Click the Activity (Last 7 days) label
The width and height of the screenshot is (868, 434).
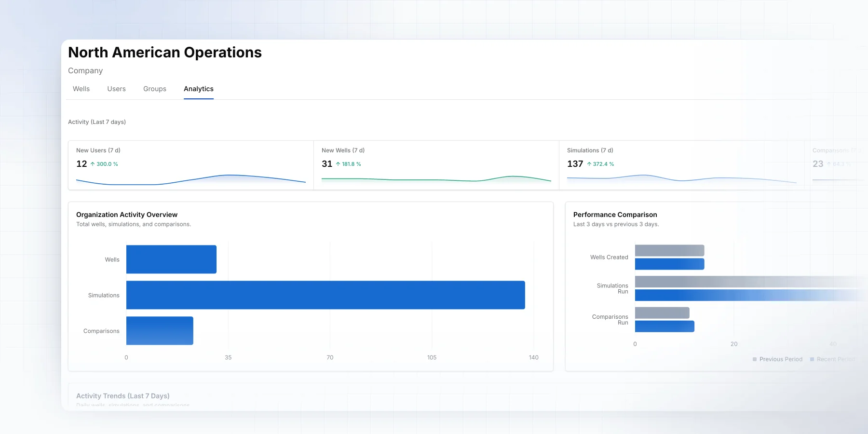pos(97,122)
